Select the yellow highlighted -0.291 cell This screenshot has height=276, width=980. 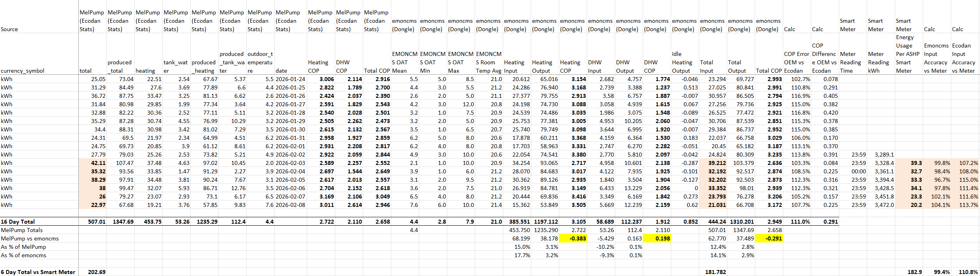coord(769,238)
